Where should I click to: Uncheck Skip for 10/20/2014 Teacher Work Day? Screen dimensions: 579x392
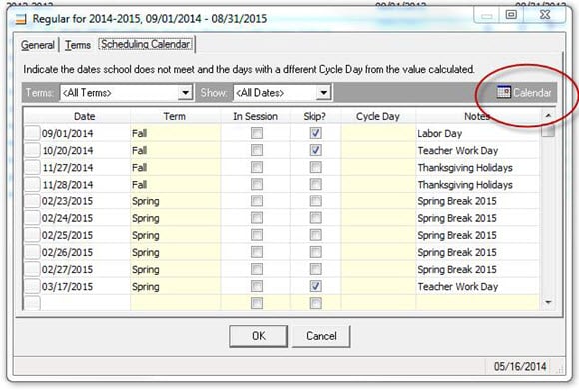(x=315, y=150)
